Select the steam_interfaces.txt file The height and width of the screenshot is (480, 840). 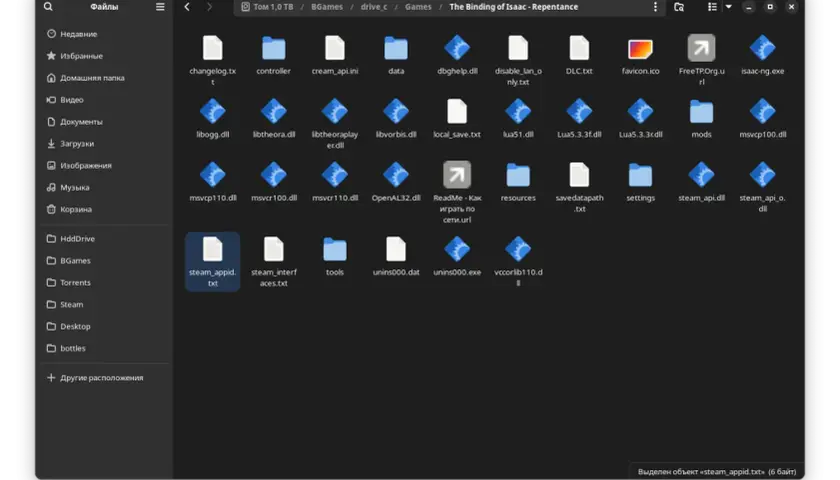(274, 261)
